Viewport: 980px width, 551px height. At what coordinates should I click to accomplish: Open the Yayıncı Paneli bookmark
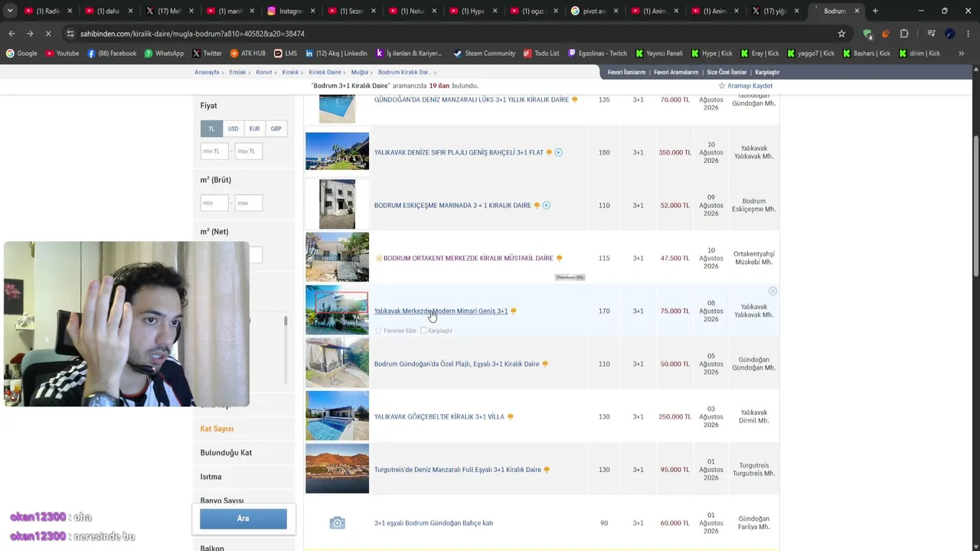(659, 54)
